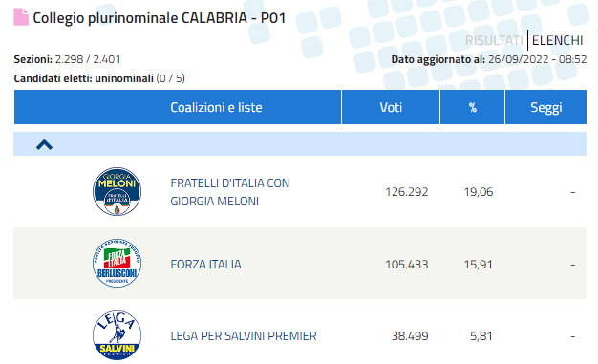Open the FORZA ITALIA list name
The width and height of the screenshot is (598, 364).
coord(205,264)
